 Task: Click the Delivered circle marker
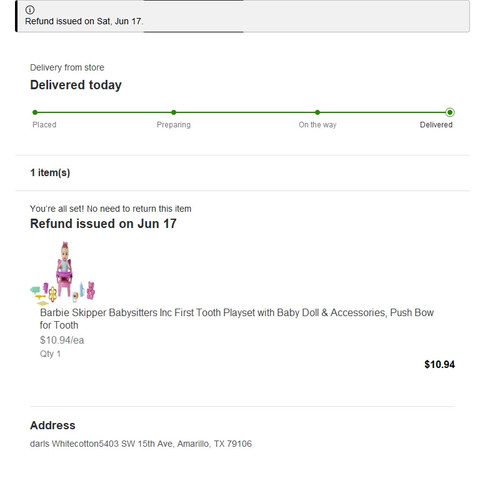450,112
